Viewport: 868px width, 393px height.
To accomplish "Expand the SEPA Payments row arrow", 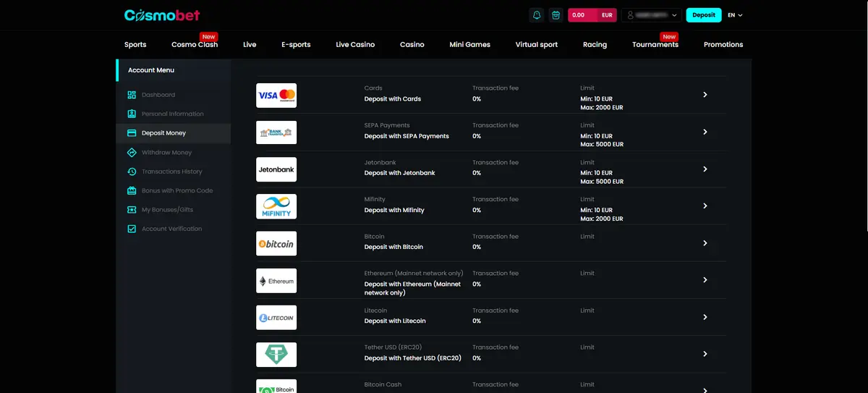I will [705, 132].
